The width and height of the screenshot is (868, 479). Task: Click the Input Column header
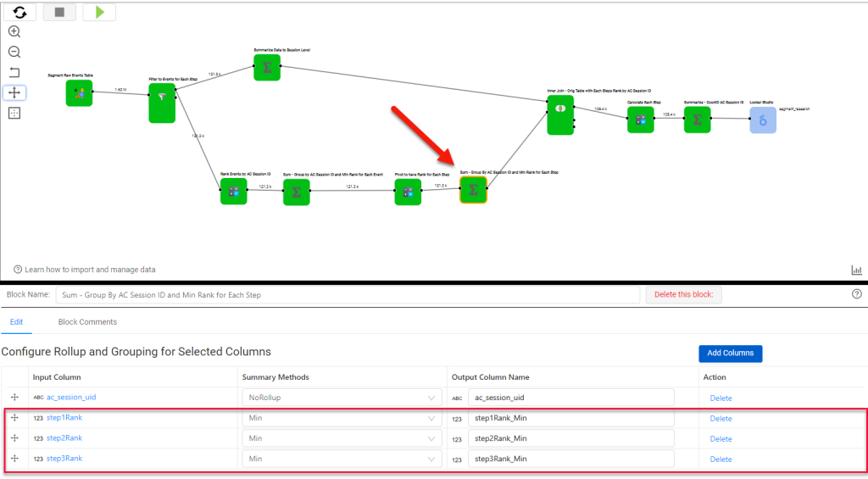click(x=57, y=377)
